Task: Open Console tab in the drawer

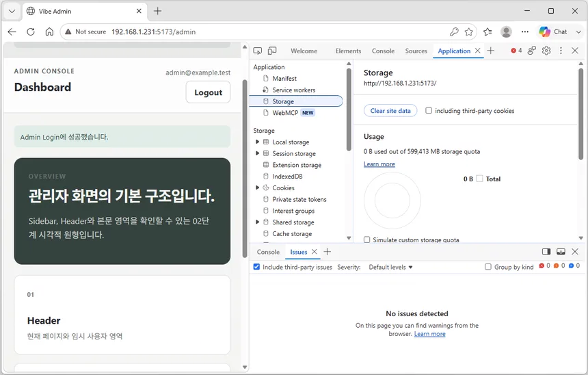Action: tap(268, 252)
